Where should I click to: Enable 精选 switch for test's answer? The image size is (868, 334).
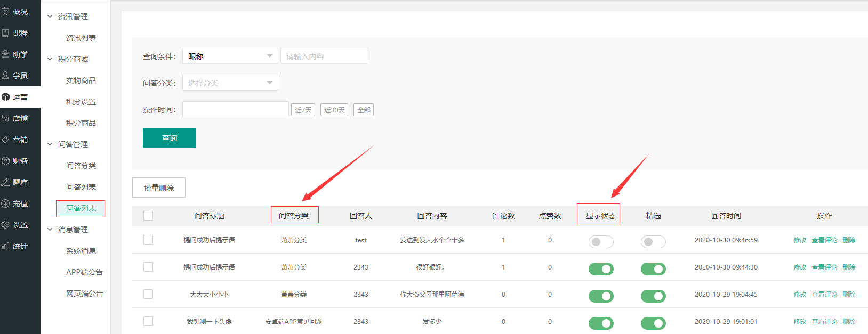(x=653, y=242)
